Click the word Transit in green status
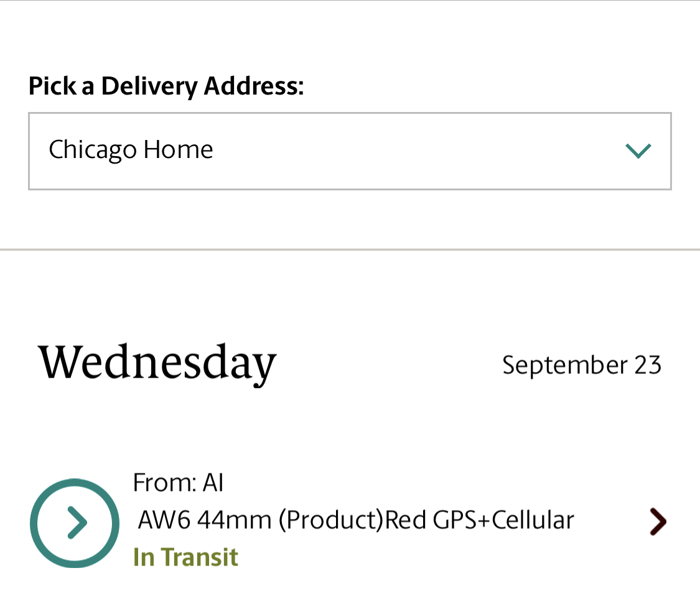700x596 pixels. click(x=200, y=557)
